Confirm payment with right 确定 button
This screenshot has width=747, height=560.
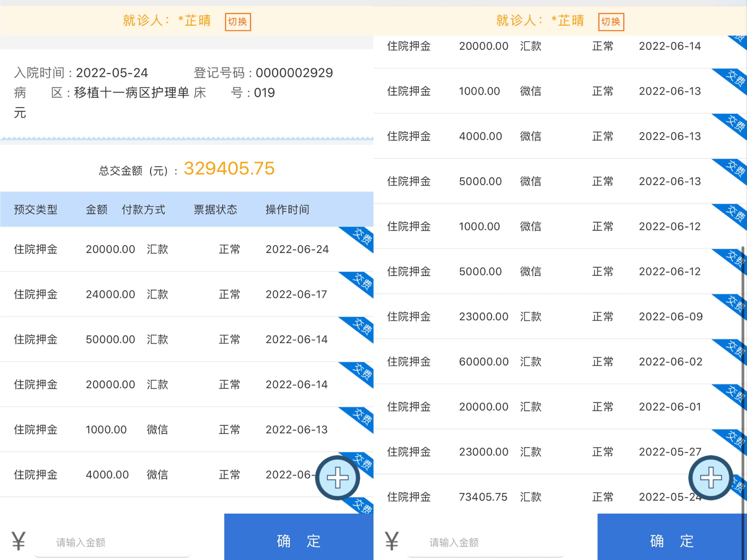pos(672,537)
